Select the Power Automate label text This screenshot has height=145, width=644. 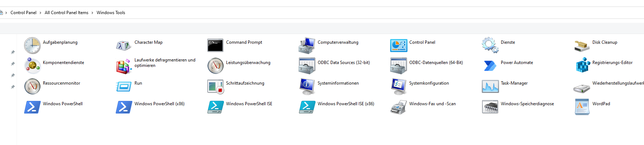pos(517,63)
